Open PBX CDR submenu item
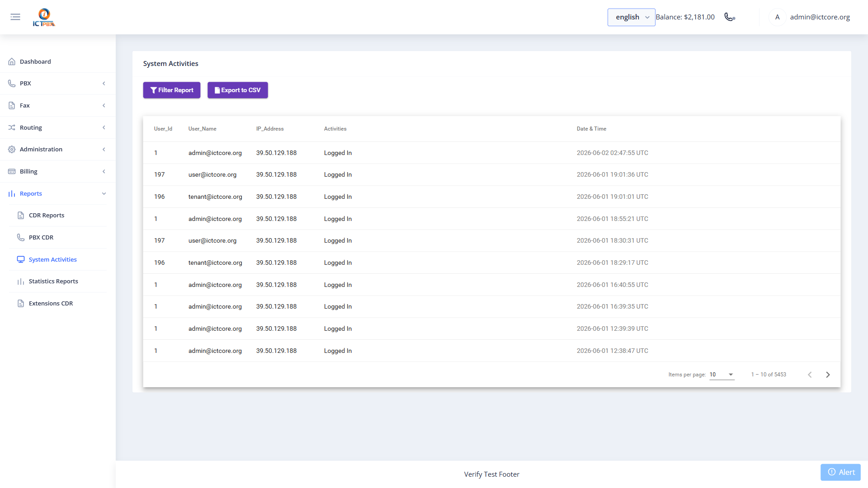 58,238
